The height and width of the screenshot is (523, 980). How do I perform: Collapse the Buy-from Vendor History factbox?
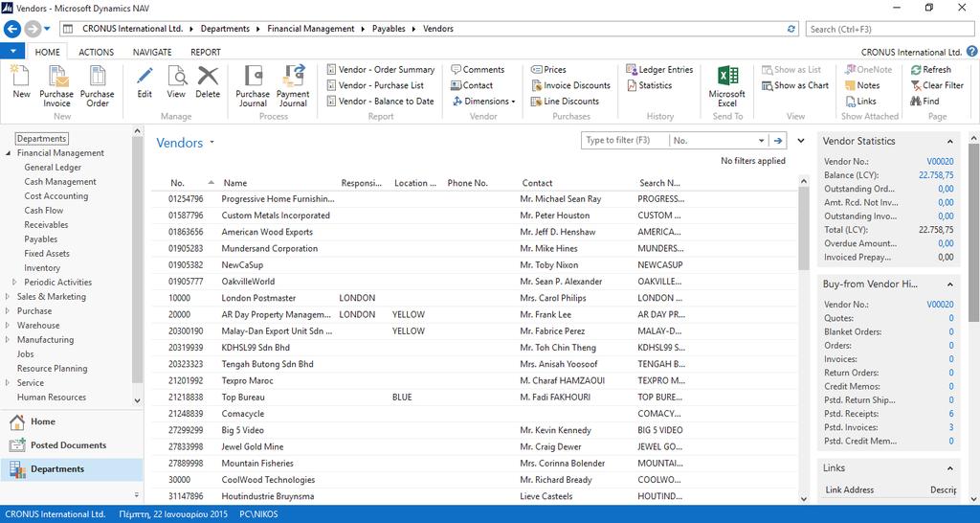[x=950, y=284]
